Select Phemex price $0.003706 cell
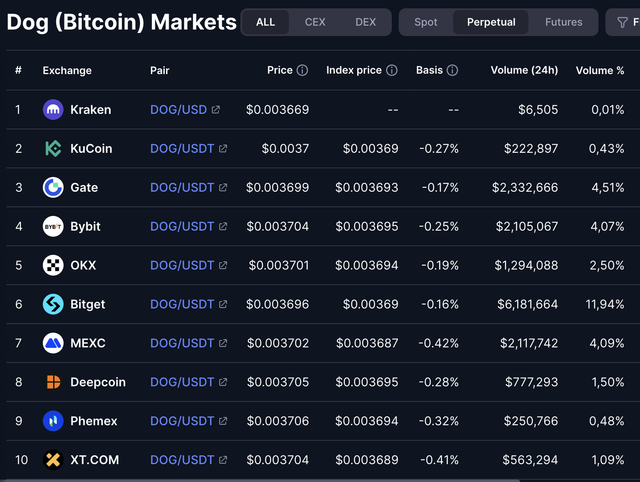640x482 pixels. point(278,421)
